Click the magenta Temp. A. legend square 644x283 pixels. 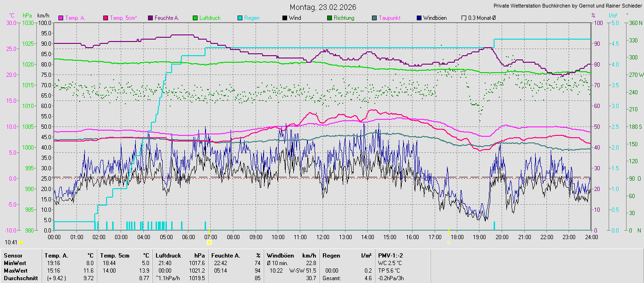pos(61,18)
